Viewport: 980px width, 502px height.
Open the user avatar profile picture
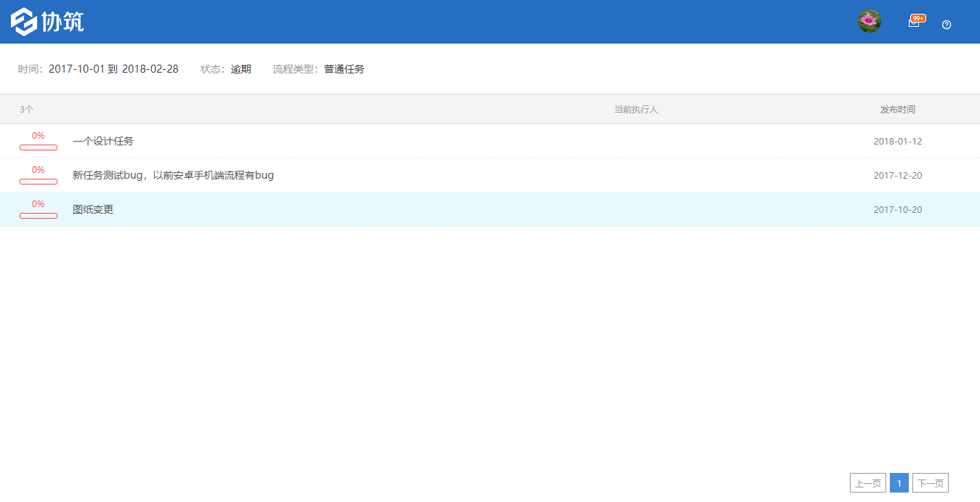[x=869, y=22]
